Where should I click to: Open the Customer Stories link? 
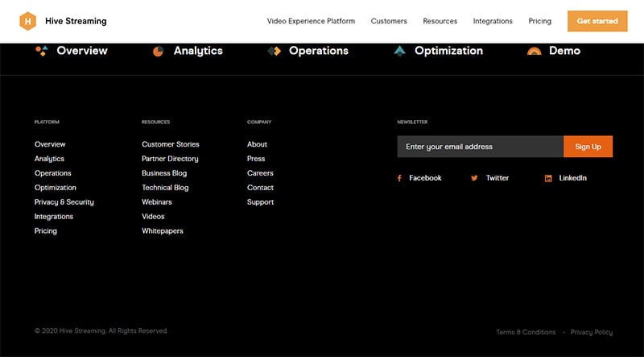tap(171, 144)
